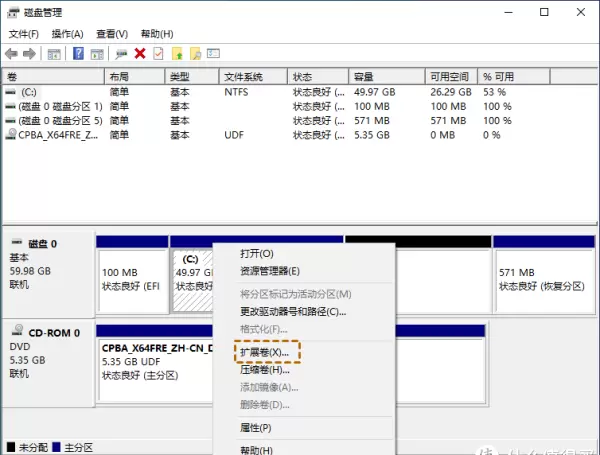Screen dimensions: 600x455
Task: Click the red X delete toolbar icon
Action: [140, 53]
